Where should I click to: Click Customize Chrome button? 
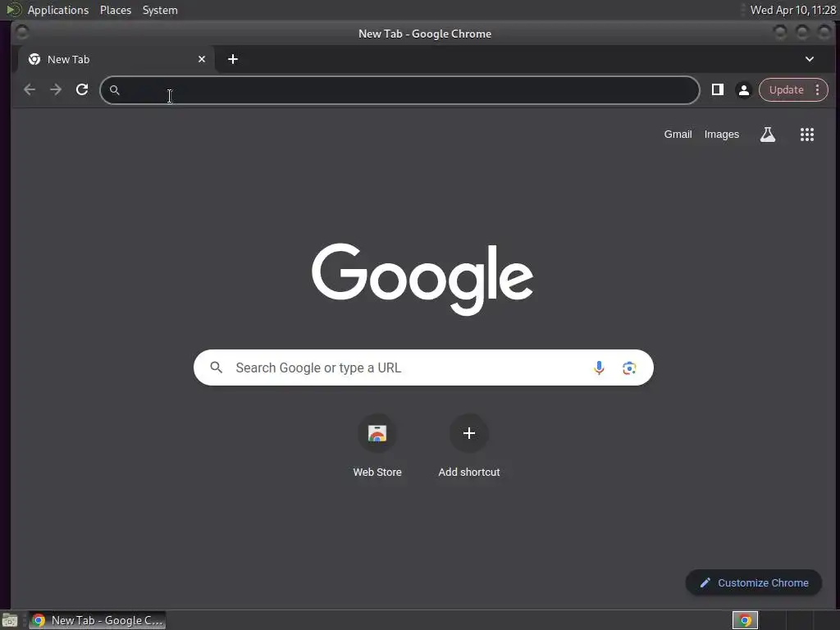(753, 582)
